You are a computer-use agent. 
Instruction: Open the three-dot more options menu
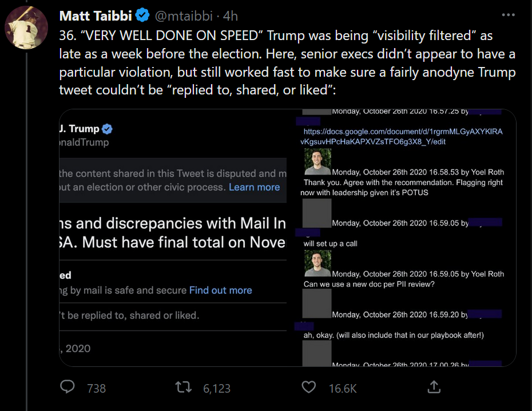507,15
